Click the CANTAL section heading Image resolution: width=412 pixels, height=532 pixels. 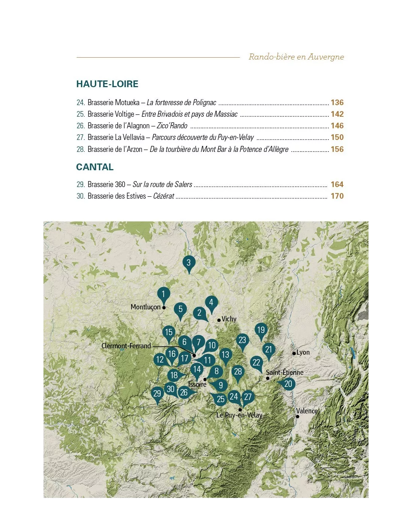[95, 167]
